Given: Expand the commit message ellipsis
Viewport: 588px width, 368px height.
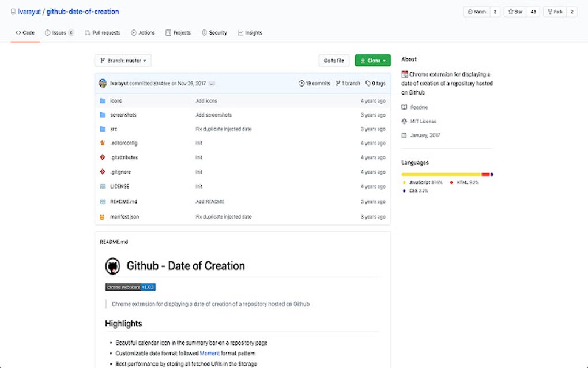Looking at the screenshot, I should point(212,84).
